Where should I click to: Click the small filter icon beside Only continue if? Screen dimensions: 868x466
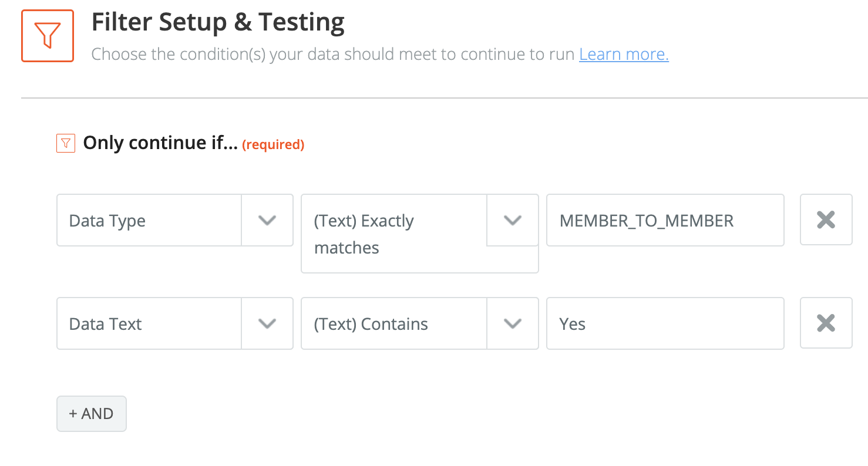(66, 143)
